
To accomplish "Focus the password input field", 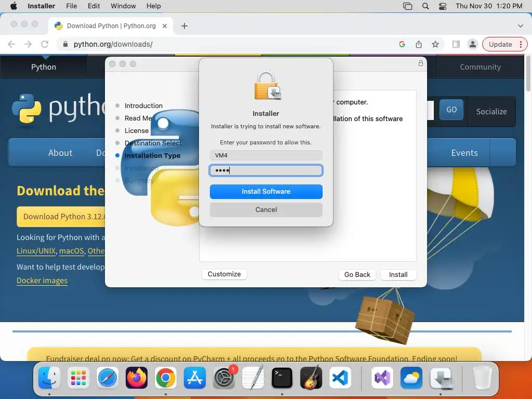I will 266,170.
